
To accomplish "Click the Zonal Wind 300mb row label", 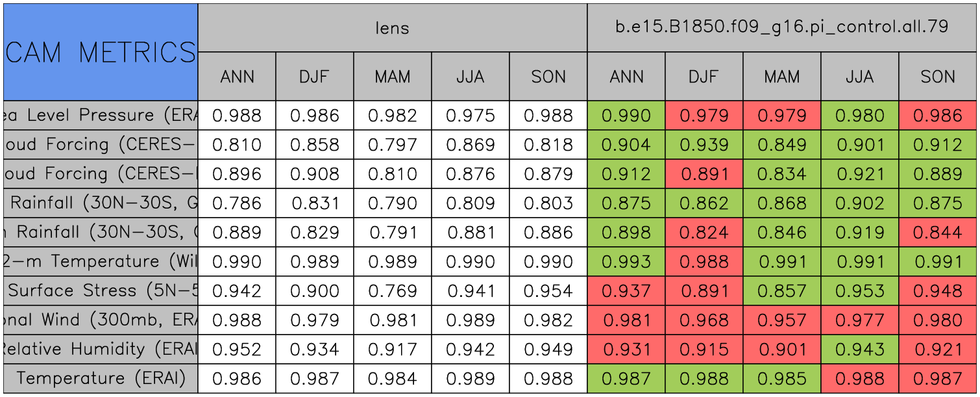I will [101, 320].
